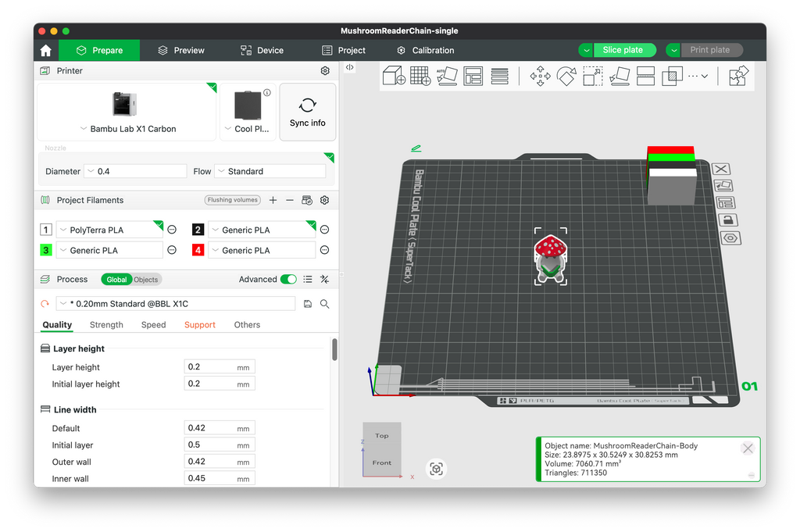Open the Strength settings tab
The image size is (800, 532).
pos(106,325)
